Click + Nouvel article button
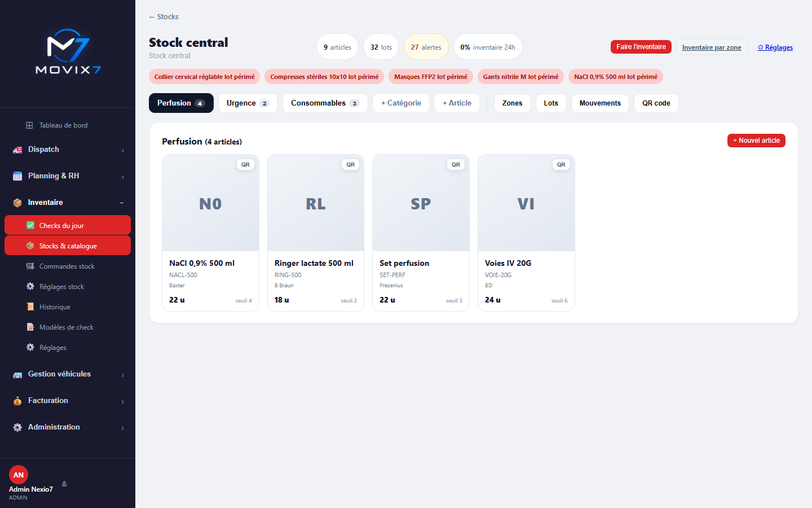The image size is (812, 508). [756, 141]
